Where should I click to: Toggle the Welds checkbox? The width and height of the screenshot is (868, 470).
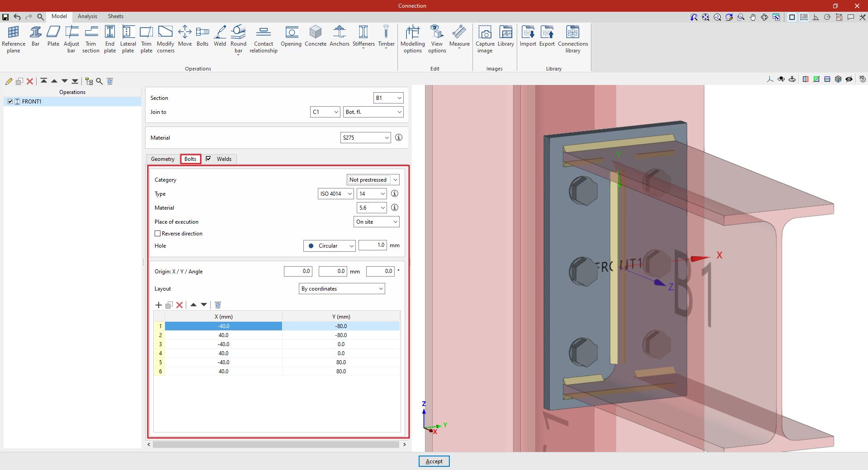tap(208, 159)
